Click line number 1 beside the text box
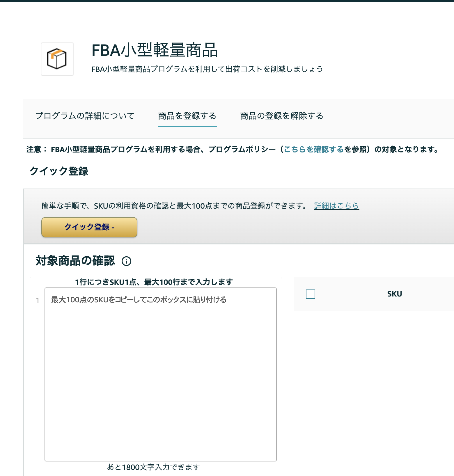Image resolution: width=454 pixels, height=476 pixels. coord(38,301)
